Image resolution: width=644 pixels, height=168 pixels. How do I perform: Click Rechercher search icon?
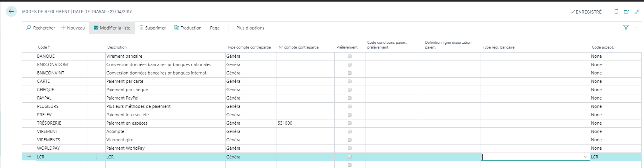click(x=28, y=28)
